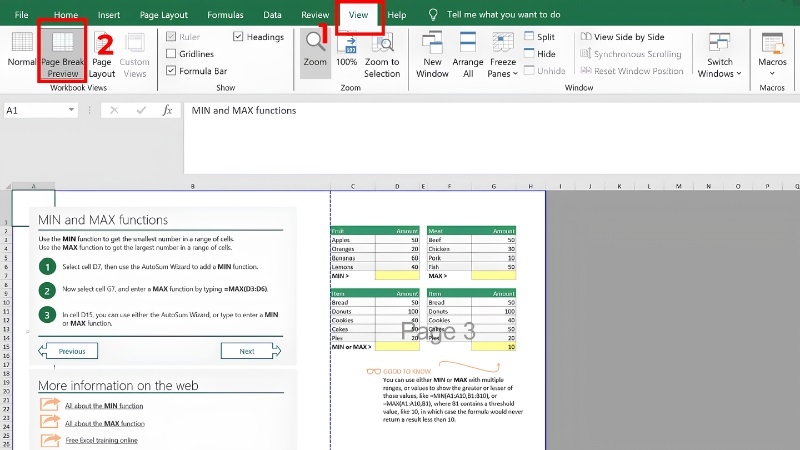Open a New Window
The height and width of the screenshot is (450, 800).
432,55
